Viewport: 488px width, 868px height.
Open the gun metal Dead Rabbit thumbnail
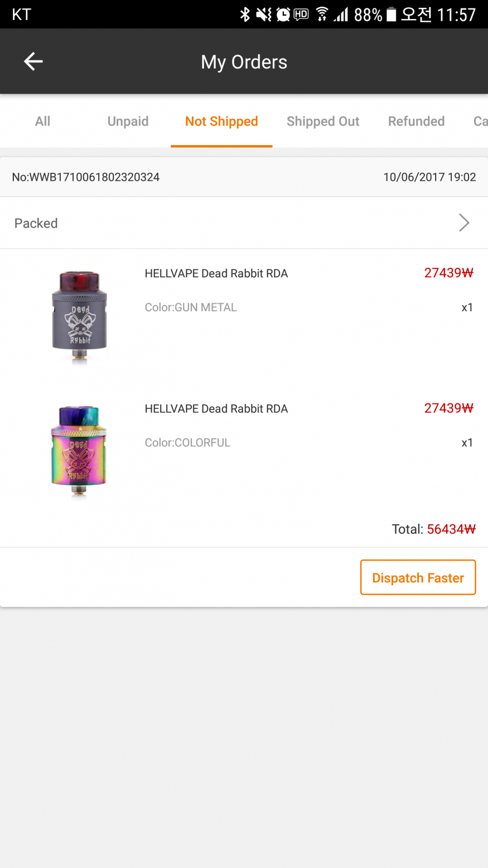pyautogui.click(x=79, y=316)
